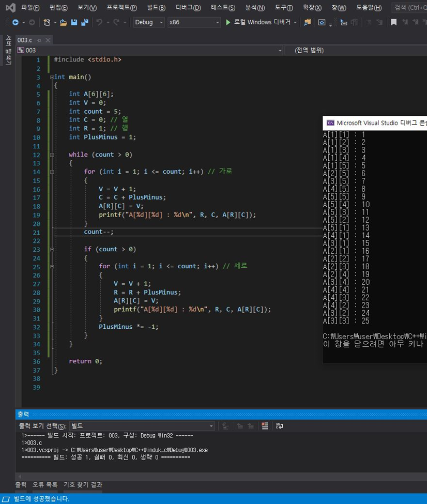Open the 빌드(B) Build menu

156,7
